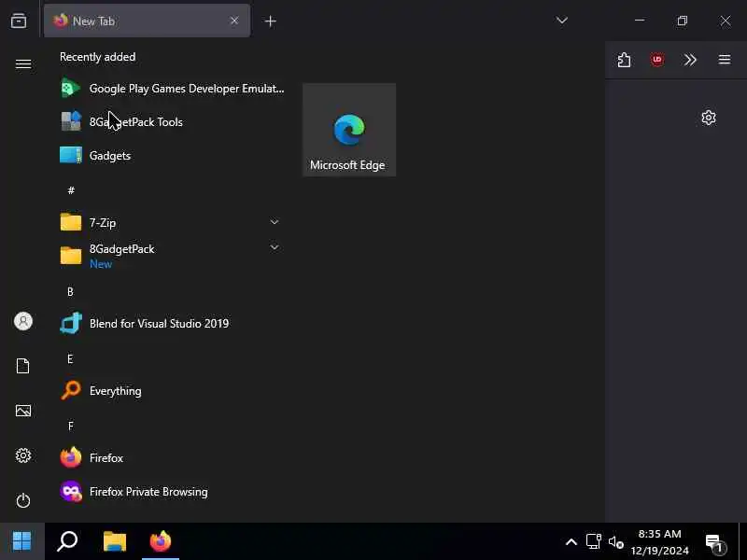Click the Recently added heading
The image size is (747, 560).
coord(98,57)
